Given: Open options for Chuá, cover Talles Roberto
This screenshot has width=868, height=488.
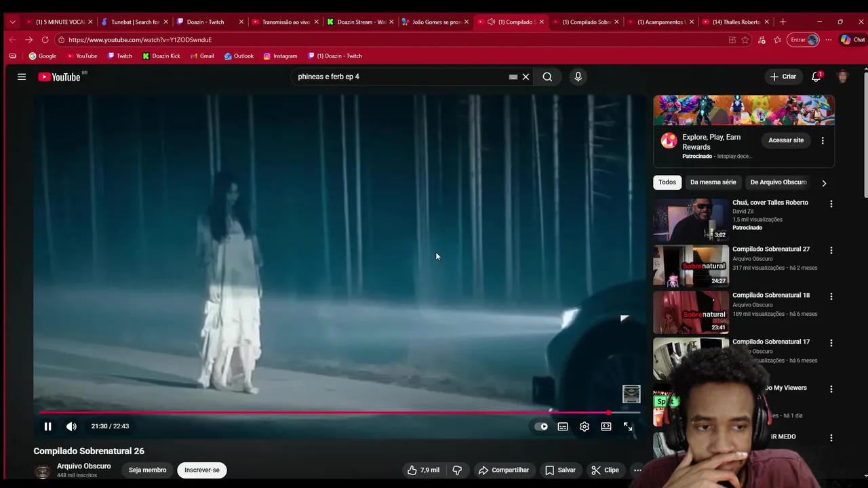Looking at the screenshot, I should 831,204.
